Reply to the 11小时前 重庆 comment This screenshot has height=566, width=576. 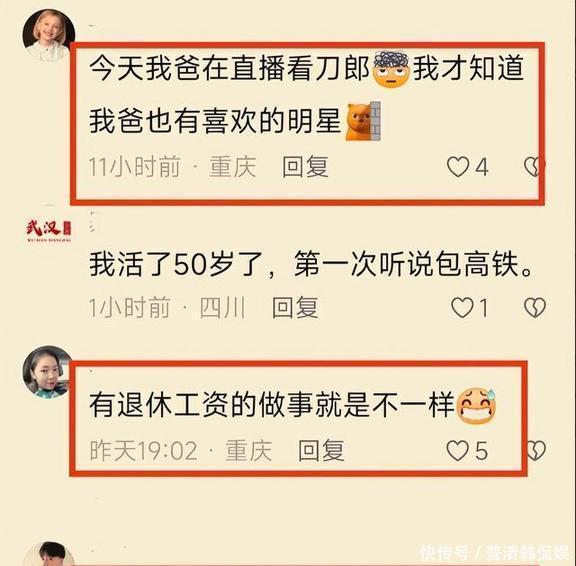305,167
